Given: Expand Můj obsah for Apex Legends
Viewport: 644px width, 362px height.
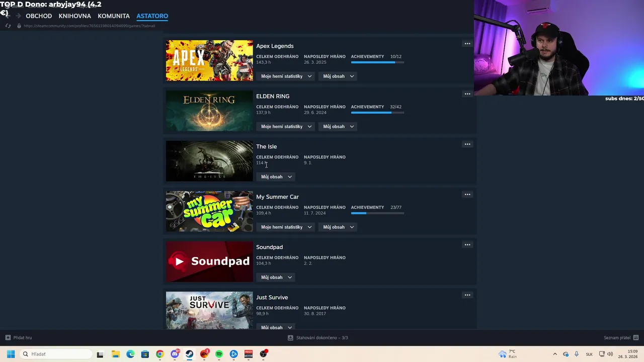Looking at the screenshot, I should [x=339, y=76].
